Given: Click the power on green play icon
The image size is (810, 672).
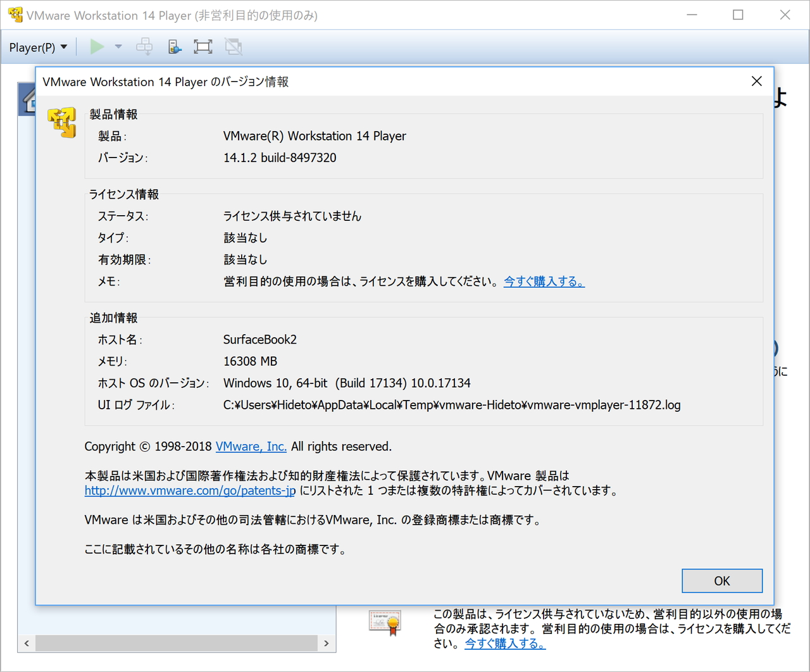Looking at the screenshot, I should [97, 46].
